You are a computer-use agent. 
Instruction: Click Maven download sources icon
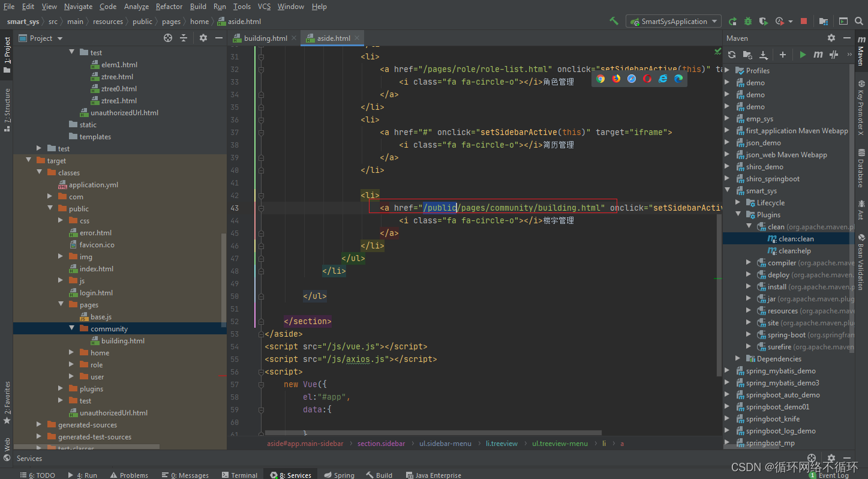coord(763,55)
